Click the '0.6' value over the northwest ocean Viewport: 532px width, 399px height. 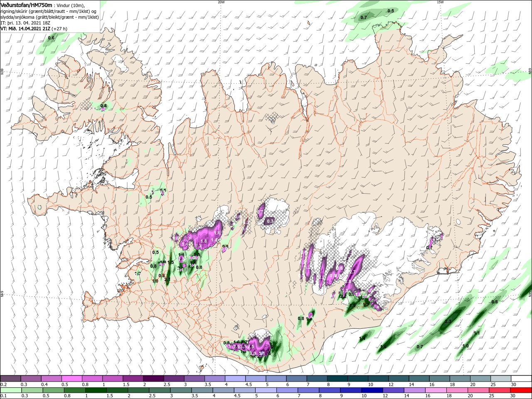(51, 38)
